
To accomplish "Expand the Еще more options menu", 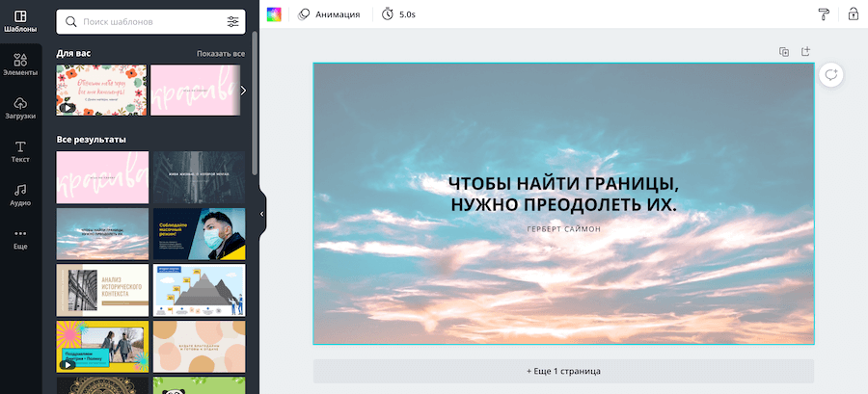I will (20, 238).
